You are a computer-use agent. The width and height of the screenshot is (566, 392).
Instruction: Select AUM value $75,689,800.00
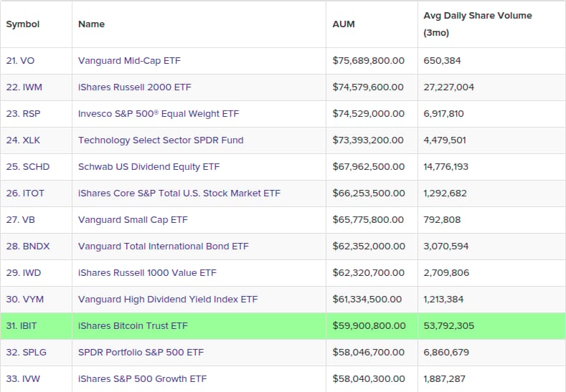click(x=369, y=61)
